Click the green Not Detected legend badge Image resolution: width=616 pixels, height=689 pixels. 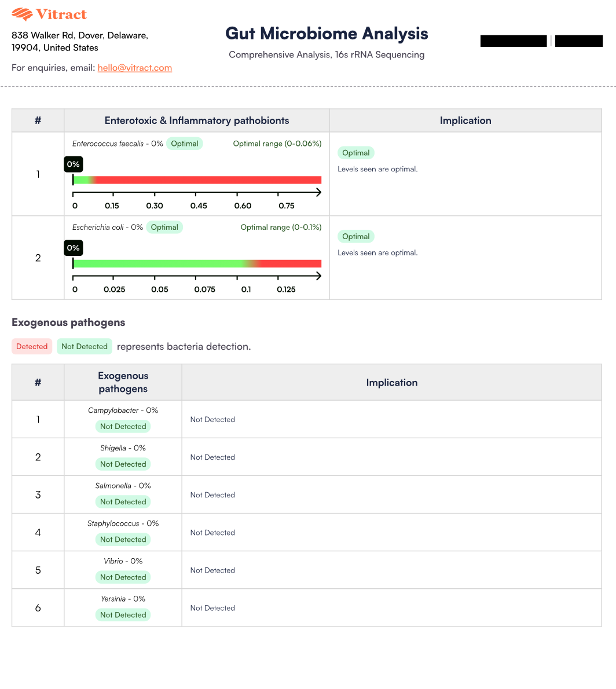[85, 346]
